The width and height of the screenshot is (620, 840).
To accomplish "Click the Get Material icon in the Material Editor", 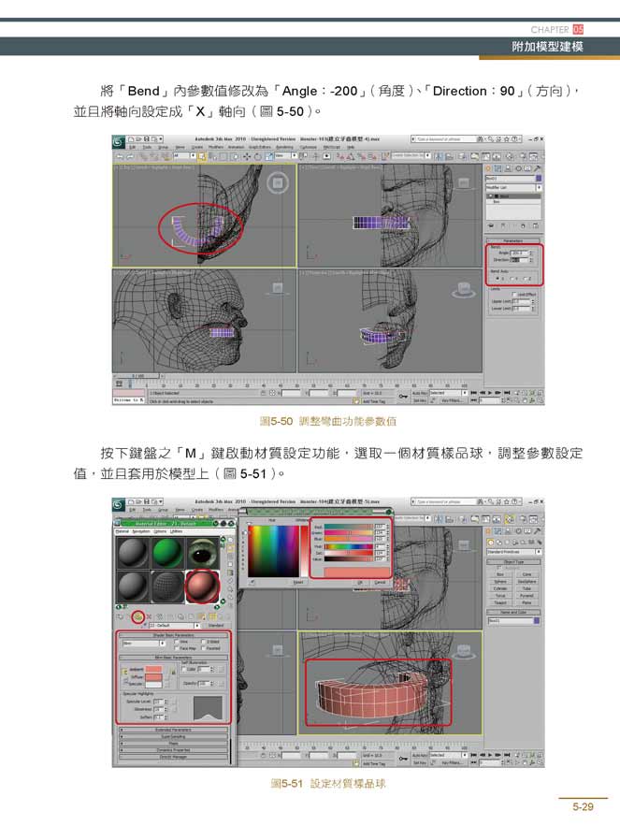I will coord(120,617).
